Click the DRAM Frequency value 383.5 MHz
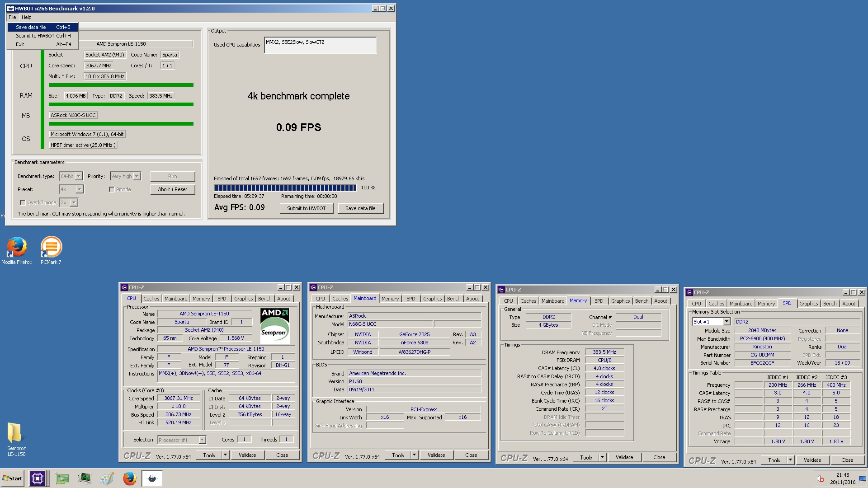This screenshot has width=868, height=488. tap(604, 352)
